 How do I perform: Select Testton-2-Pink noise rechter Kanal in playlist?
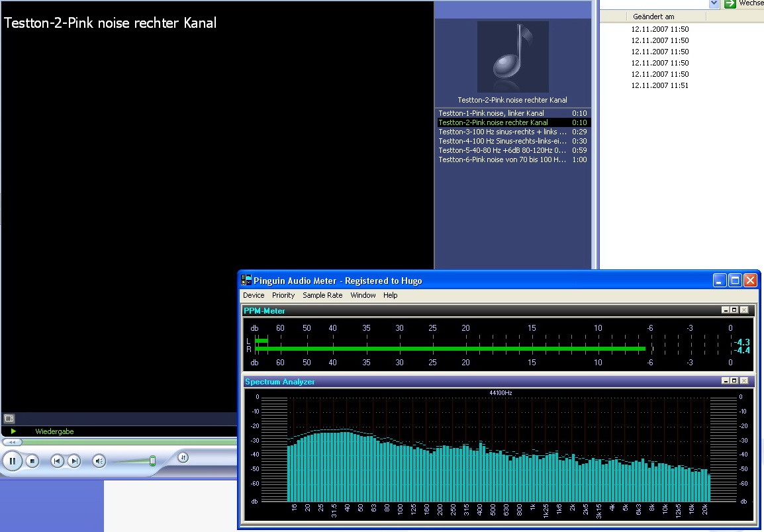tap(512, 122)
